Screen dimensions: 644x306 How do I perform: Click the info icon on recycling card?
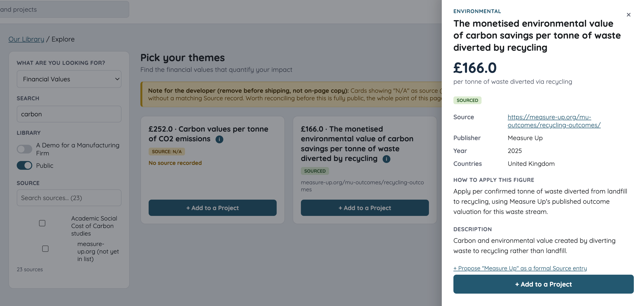386,159
